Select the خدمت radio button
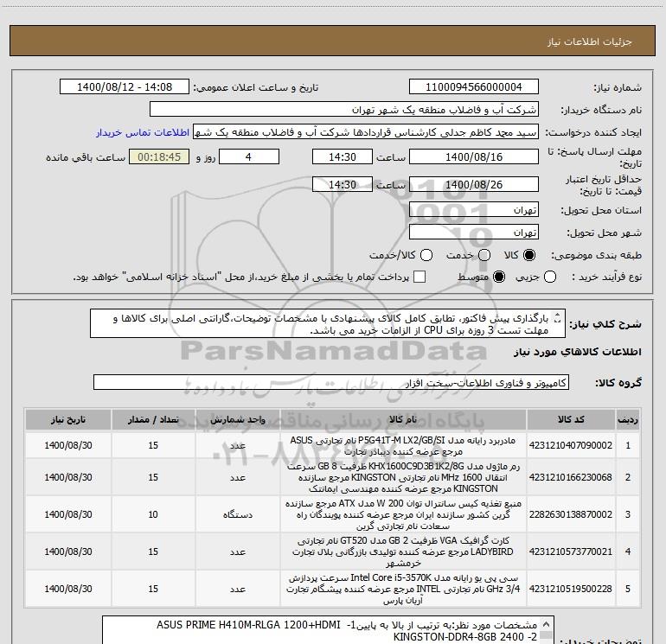The image size is (666, 644). click(484, 255)
